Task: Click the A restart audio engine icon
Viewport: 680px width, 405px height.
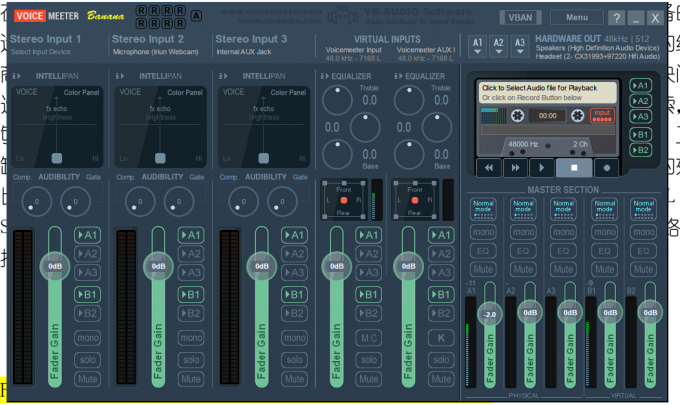Action: coord(196,16)
